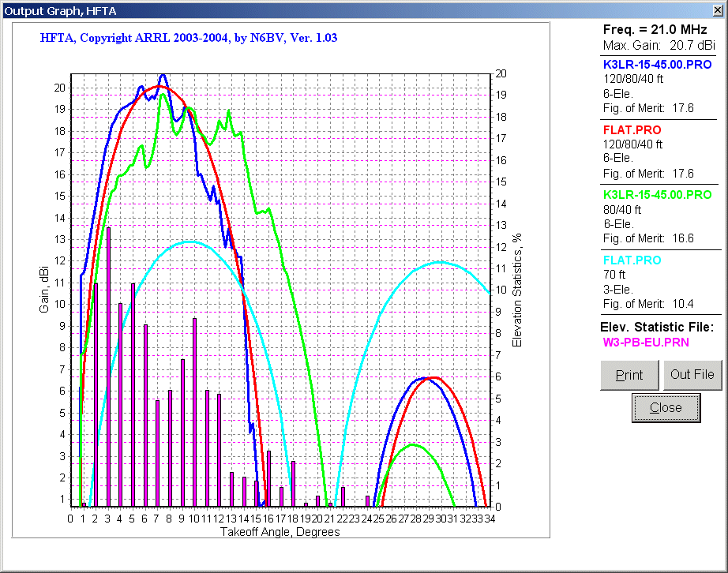Click the Print button

(629, 375)
